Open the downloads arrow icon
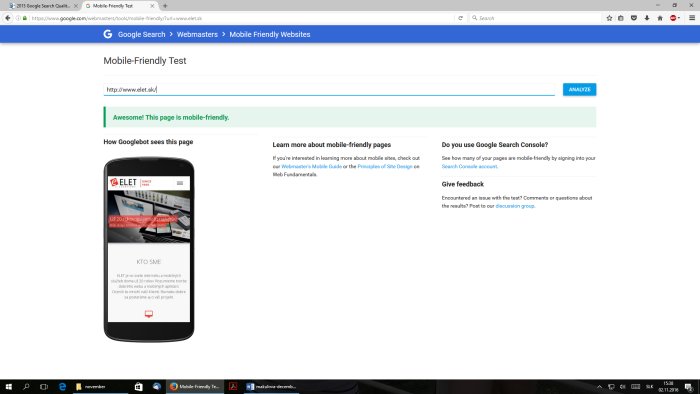Image resolution: width=700 pixels, height=394 pixels. (x=646, y=18)
